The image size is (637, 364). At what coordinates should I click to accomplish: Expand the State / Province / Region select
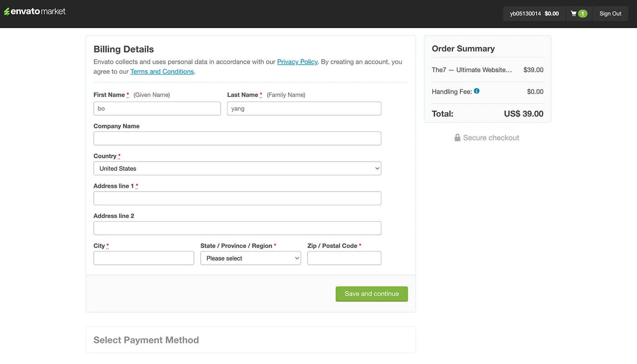(250, 258)
